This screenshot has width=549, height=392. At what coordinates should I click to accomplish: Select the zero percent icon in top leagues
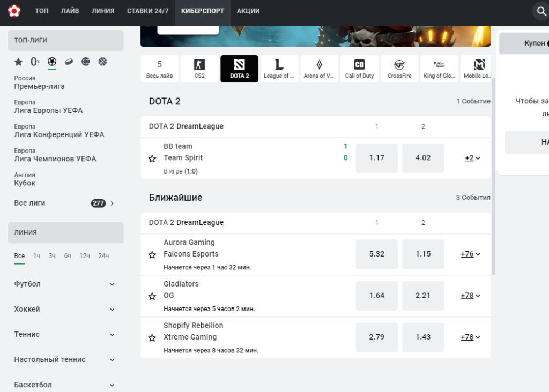35,62
